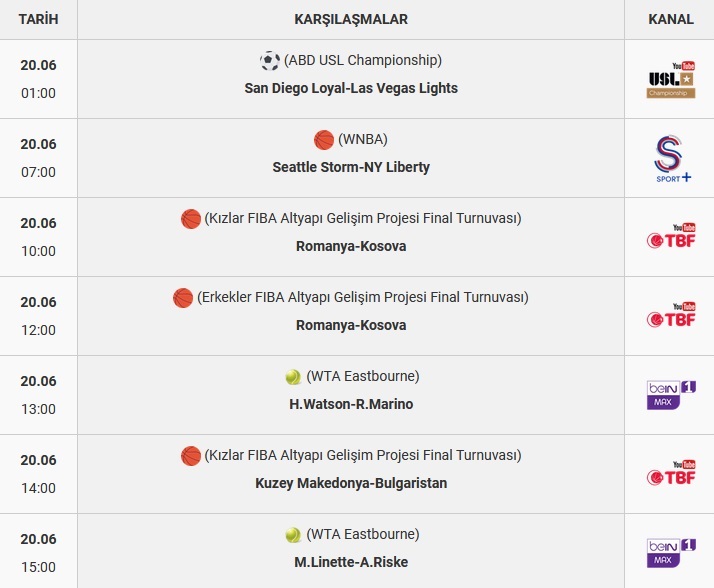The width and height of the screenshot is (714, 588).
Task: Click the soccer ball icon beside USL Championship
Action: [270, 61]
